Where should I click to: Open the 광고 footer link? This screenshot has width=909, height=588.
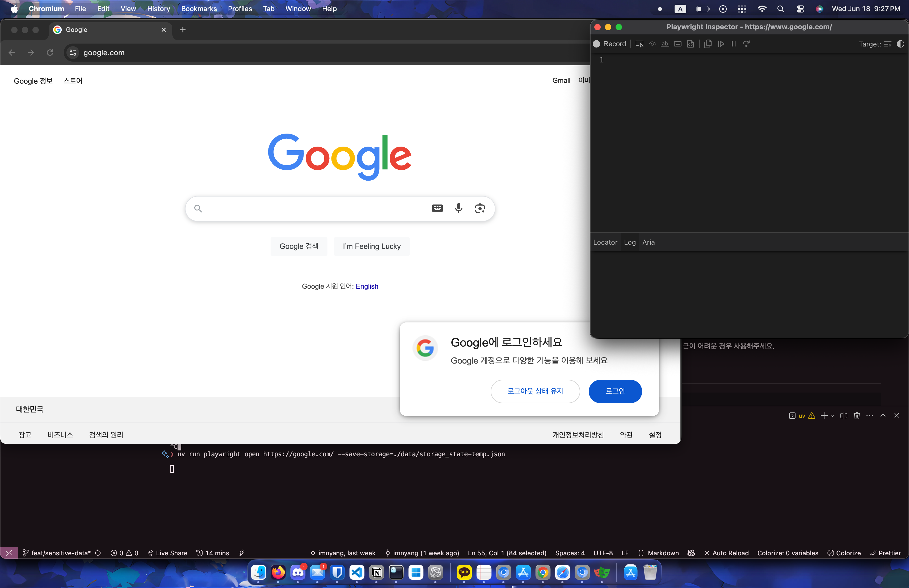click(25, 434)
